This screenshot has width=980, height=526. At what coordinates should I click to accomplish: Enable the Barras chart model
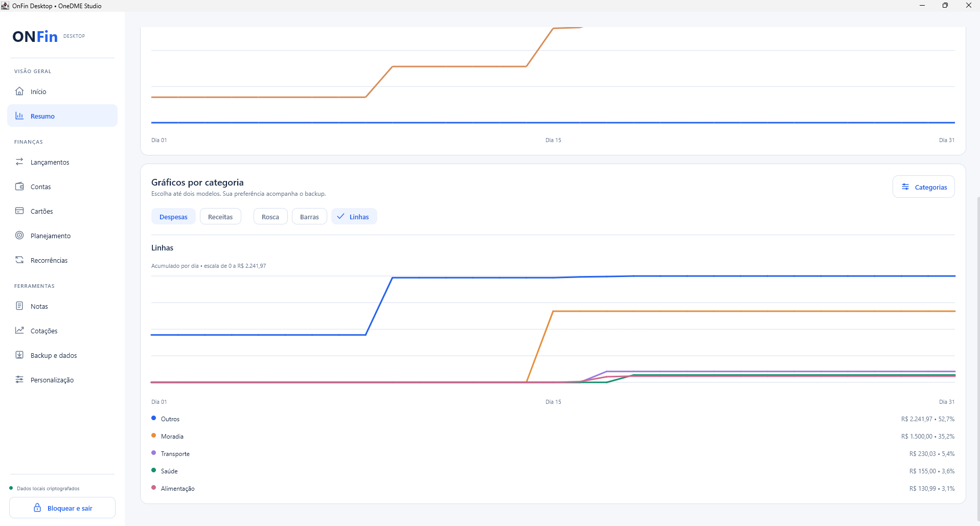(x=309, y=217)
